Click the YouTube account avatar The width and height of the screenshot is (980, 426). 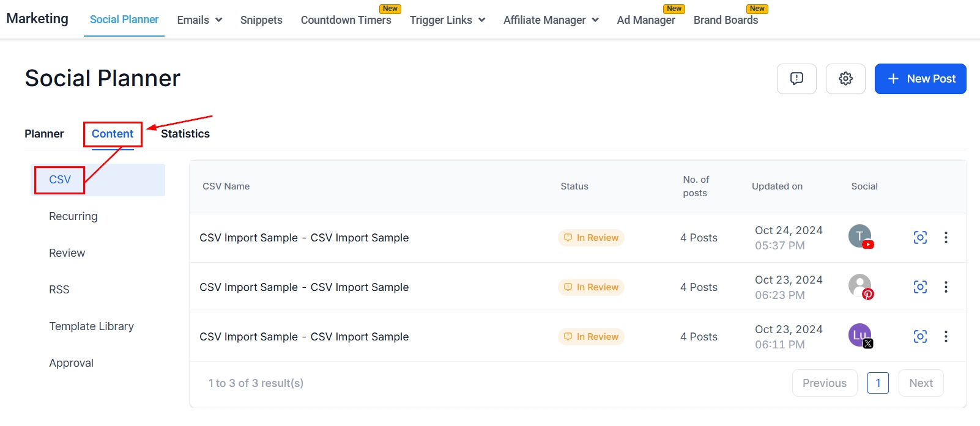click(x=860, y=237)
